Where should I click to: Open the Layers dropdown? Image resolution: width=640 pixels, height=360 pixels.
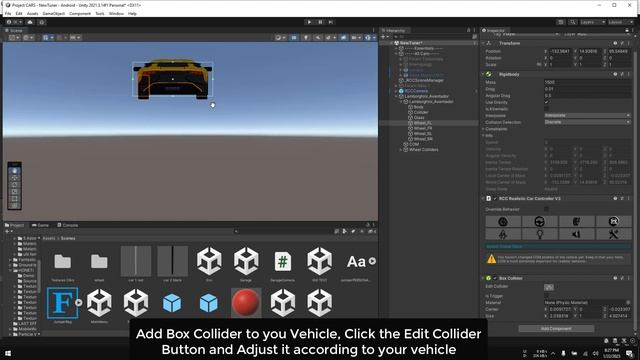click(592, 22)
